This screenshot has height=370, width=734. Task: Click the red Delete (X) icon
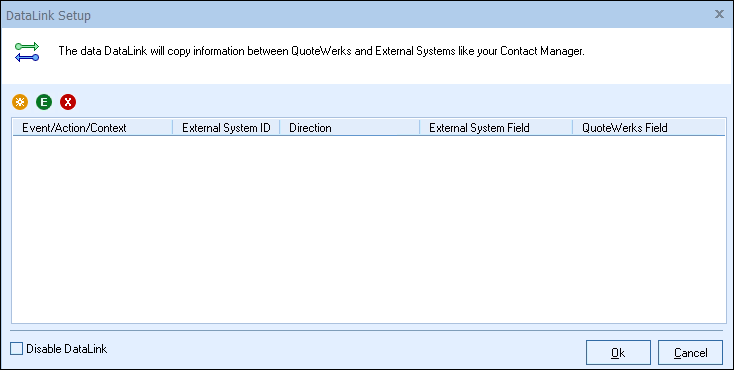[x=68, y=102]
